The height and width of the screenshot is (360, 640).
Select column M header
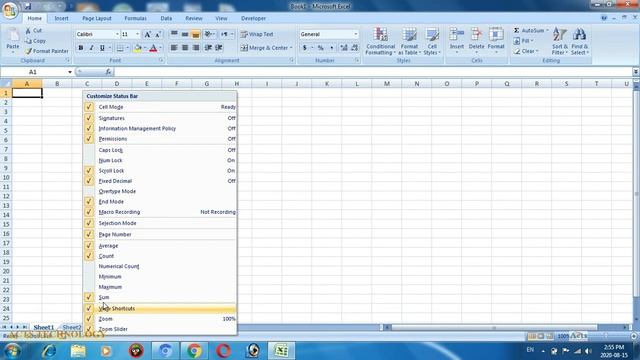(387, 84)
